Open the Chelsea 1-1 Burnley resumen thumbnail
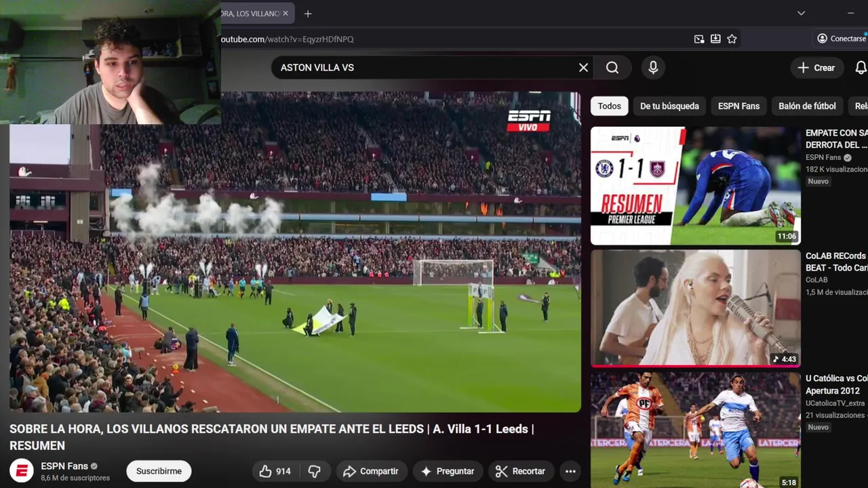Viewport: 868px width, 488px height. [695, 186]
